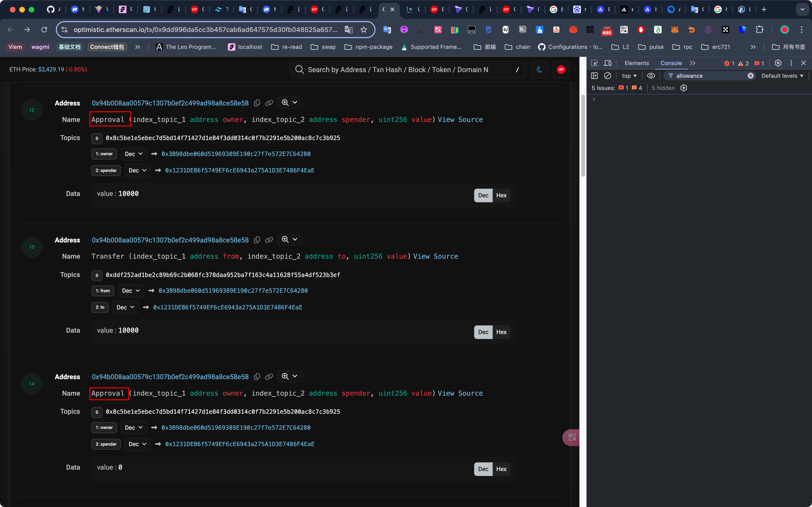This screenshot has width=812, height=507.
Task: Open log 12 owner address link
Action: tap(236, 154)
